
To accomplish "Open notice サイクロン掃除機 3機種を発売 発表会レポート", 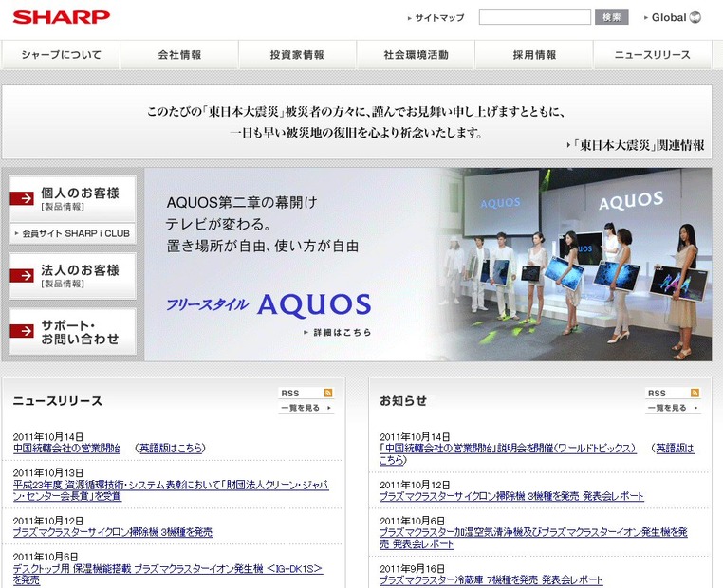I will (511, 496).
